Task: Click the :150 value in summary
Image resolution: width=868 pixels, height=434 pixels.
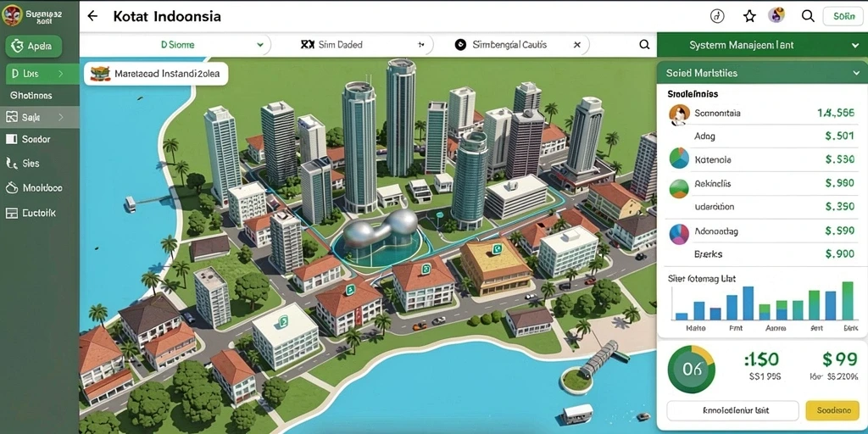Action: [762, 359]
